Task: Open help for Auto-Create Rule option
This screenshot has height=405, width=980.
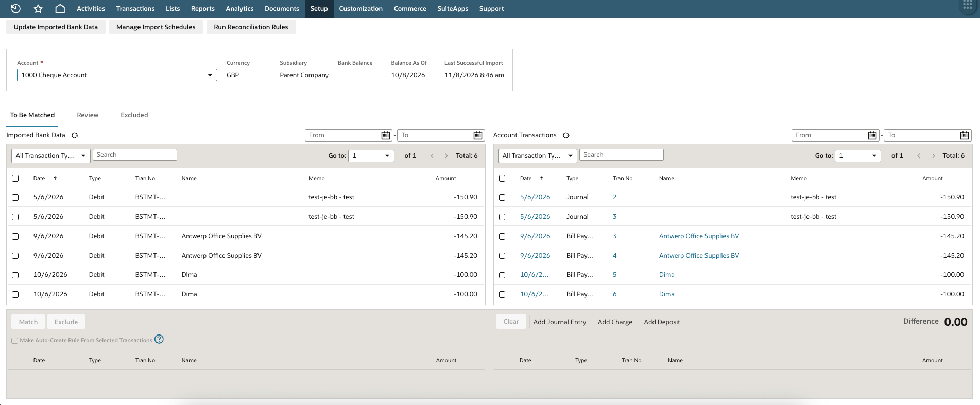Action: 159,339
